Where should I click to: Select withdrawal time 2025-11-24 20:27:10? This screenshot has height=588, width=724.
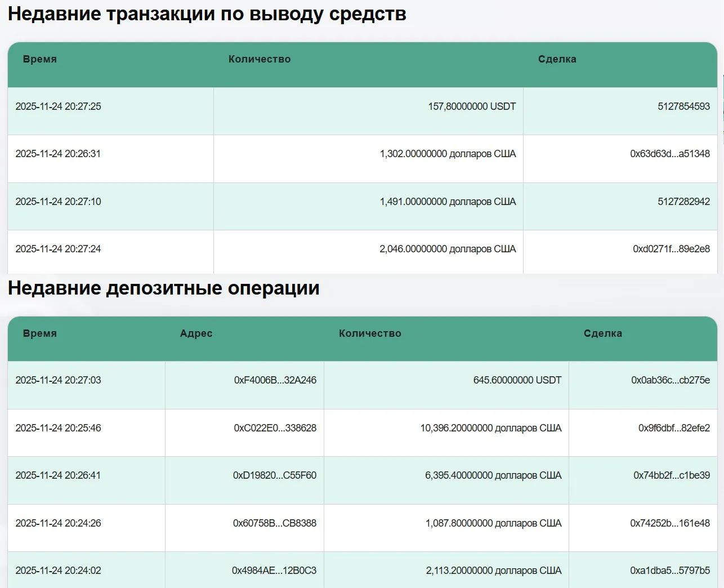click(x=59, y=202)
